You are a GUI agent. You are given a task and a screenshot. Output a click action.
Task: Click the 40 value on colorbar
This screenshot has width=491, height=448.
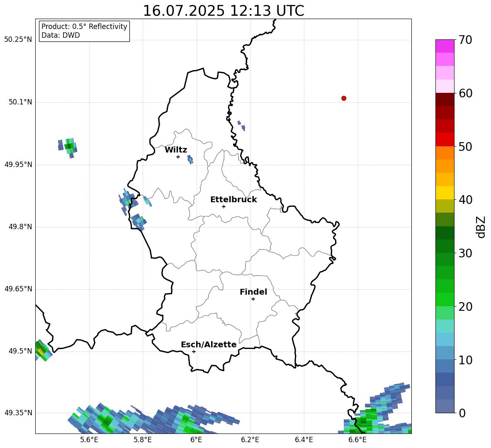coord(465,200)
